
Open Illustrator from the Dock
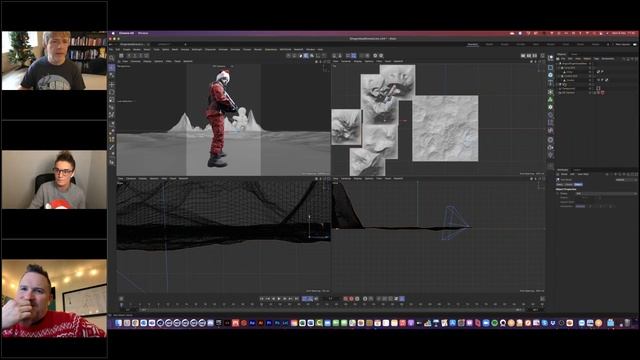(x=260, y=323)
